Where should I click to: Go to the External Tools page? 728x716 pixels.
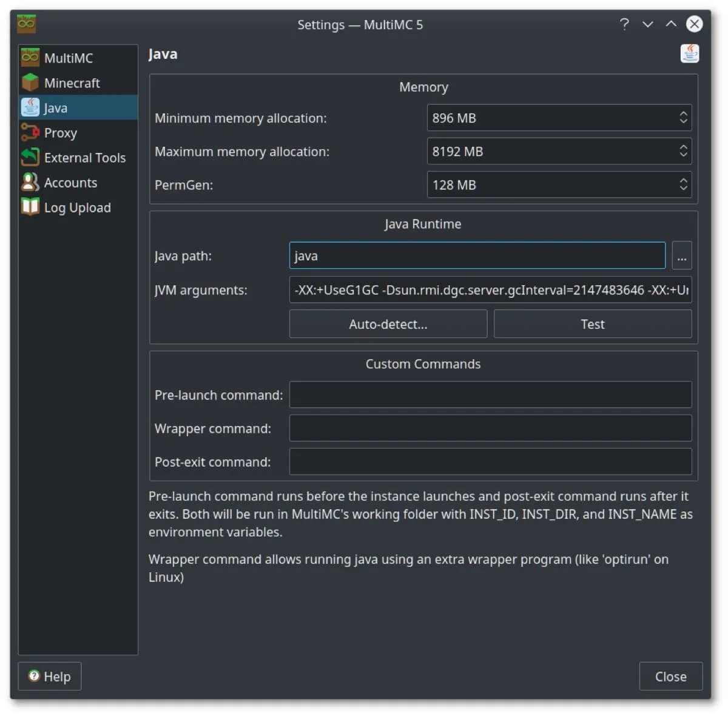click(78, 157)
